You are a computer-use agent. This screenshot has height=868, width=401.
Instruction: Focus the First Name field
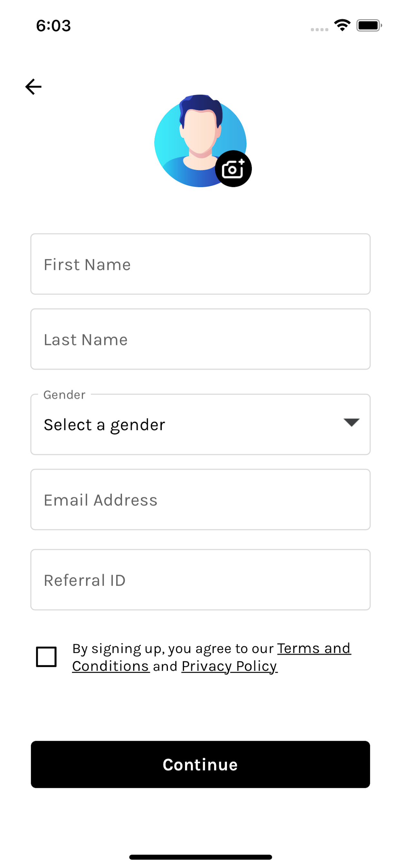200,264
